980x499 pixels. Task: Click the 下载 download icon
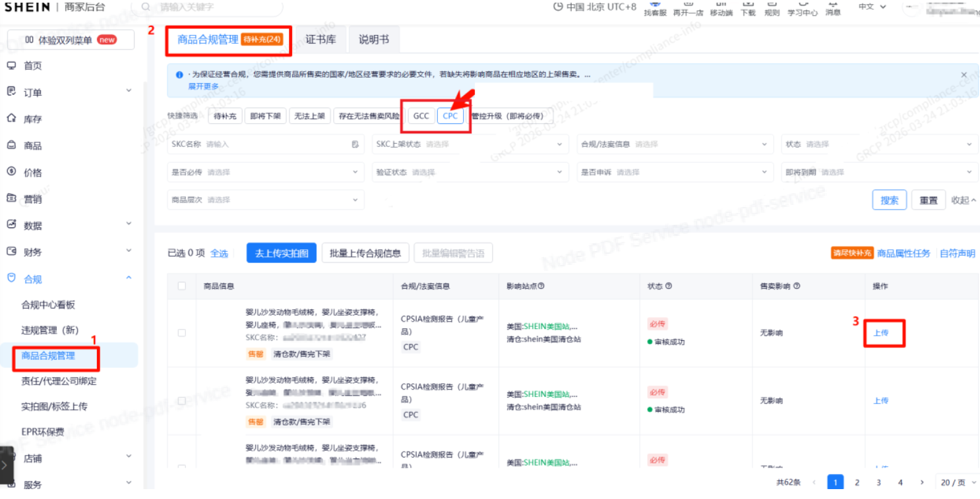[x=748, y=9]
